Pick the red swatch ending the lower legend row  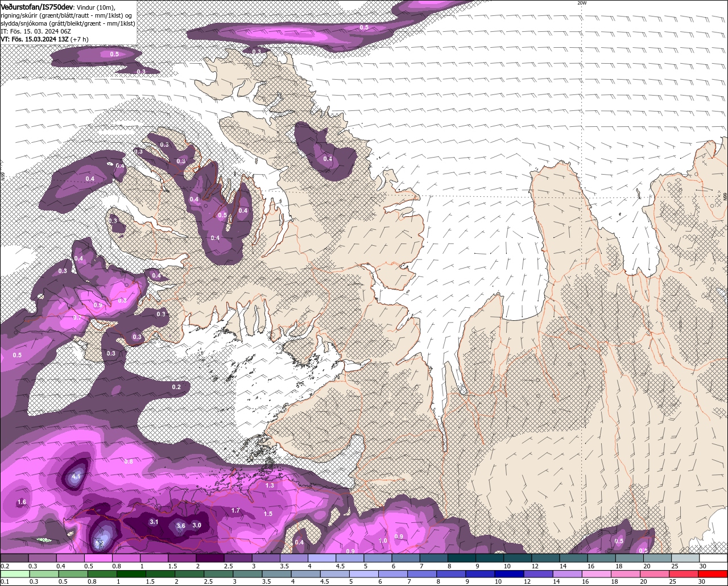tap(713, 574)
